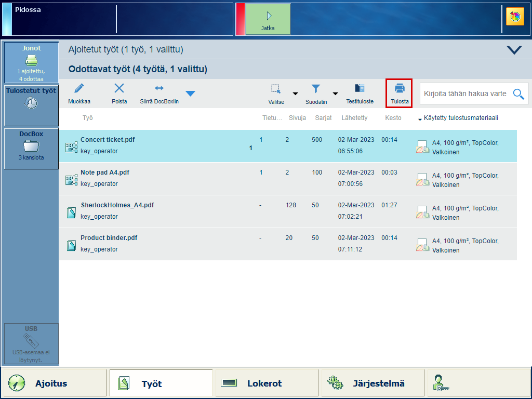Open Tulostetut työt printed jobs
The image size is (532, 399).
tap(31, 105)
